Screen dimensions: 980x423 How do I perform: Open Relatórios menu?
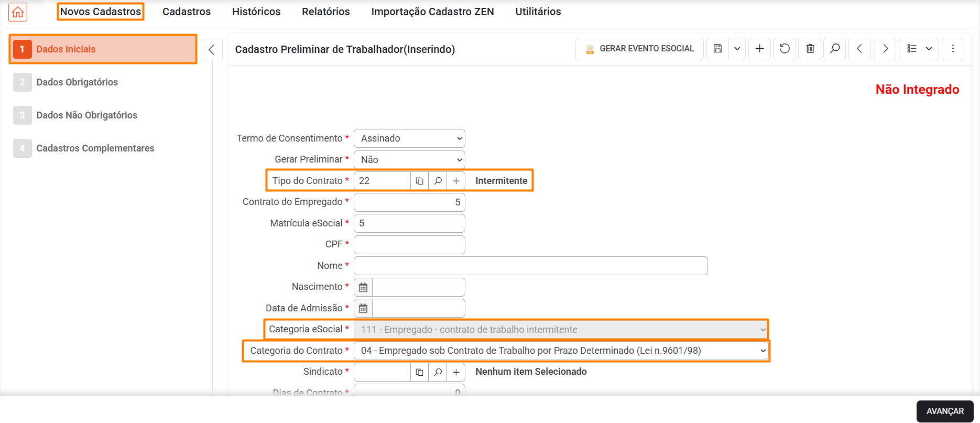326,12
